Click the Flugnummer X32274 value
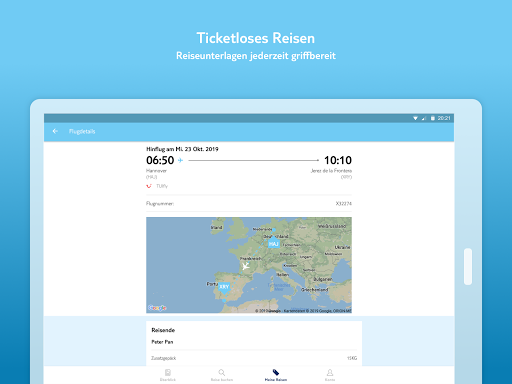512x384 pixels. tap(343, 203)
